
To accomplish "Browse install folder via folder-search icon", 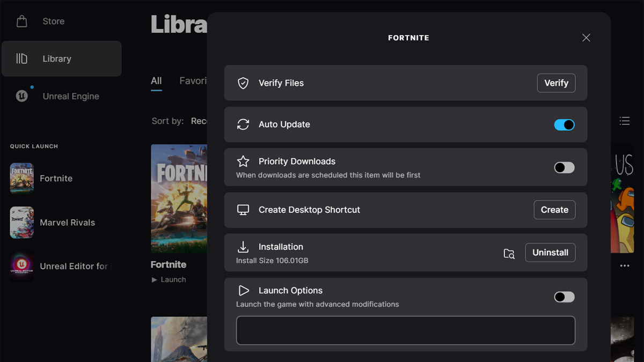I will click(x=509, y=254).
